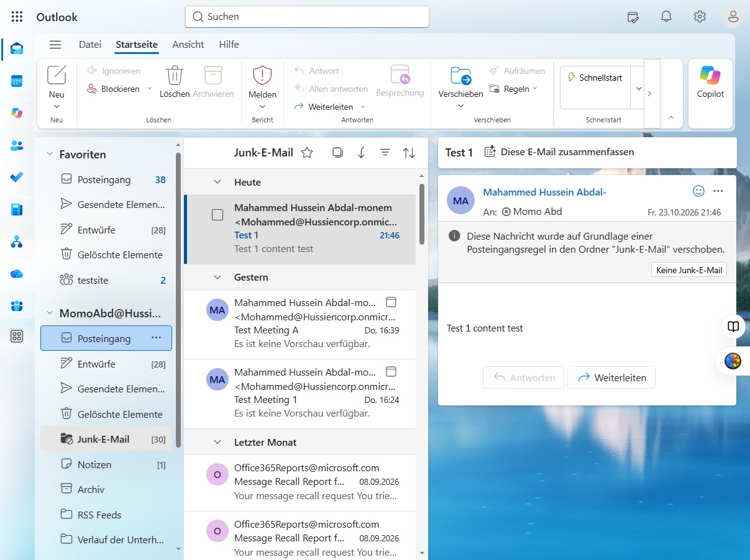Add Junk-E-Mail folder to favorites star
Screen dimensions: 750x560
tap(307, 153)
